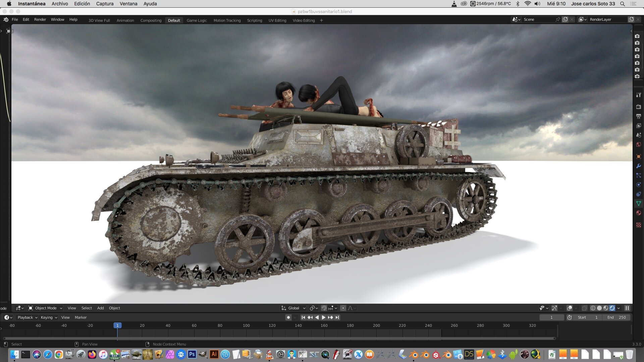Click the use preview range clock icon
The image size is (644, 362).
tap(570, 317)
